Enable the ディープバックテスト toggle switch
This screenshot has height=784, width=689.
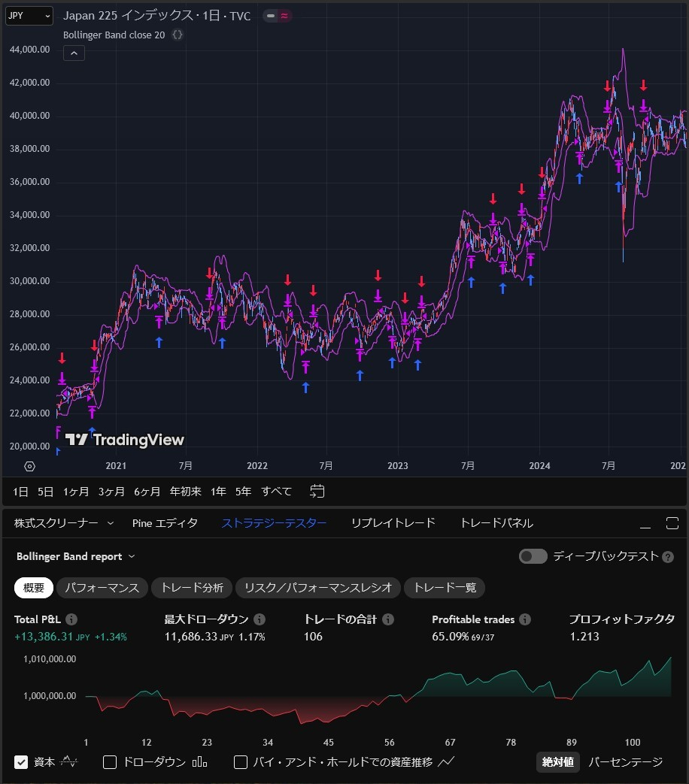[x=533, y=556]
